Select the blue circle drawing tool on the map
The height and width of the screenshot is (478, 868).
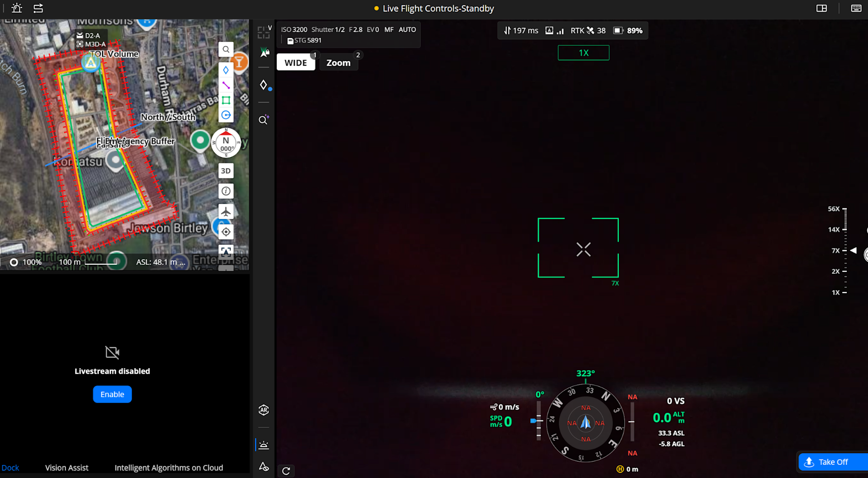coord(226,115)
